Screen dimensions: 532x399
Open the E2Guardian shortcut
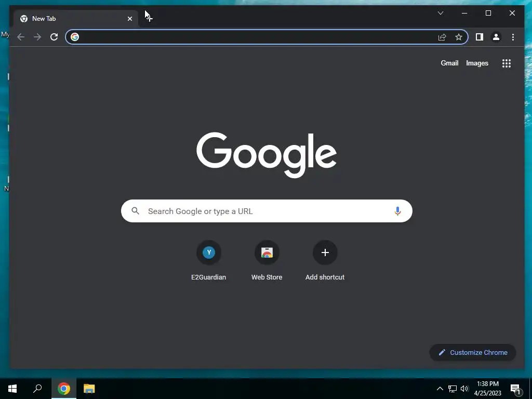pyautogui.click(x=209, y=260)
